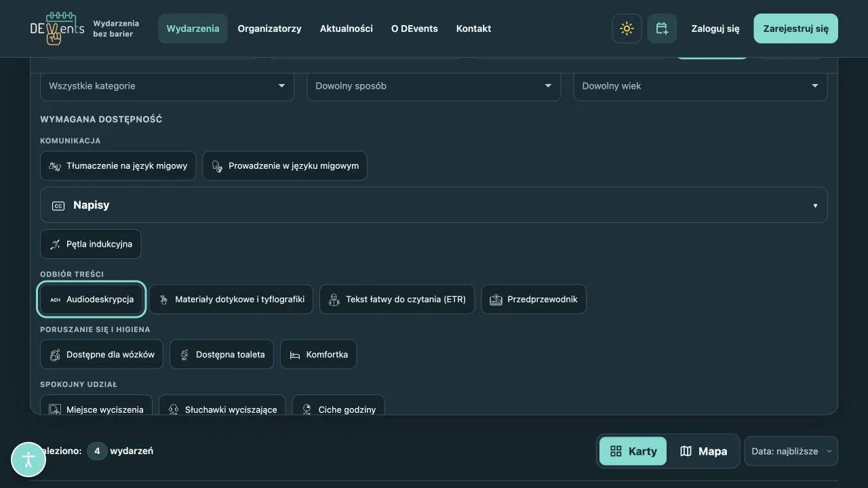
Task: Click Zaloguj się link
Action: click(x=715, y=28)
